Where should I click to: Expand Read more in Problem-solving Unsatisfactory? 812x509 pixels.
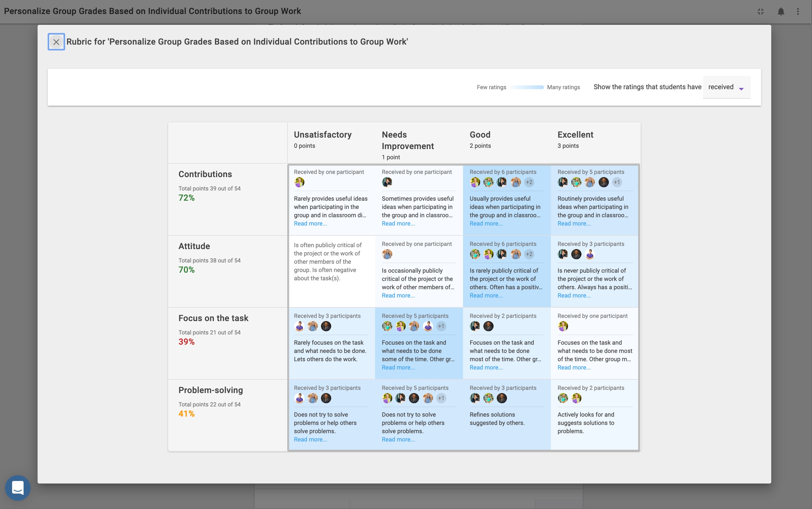[310, 440]
